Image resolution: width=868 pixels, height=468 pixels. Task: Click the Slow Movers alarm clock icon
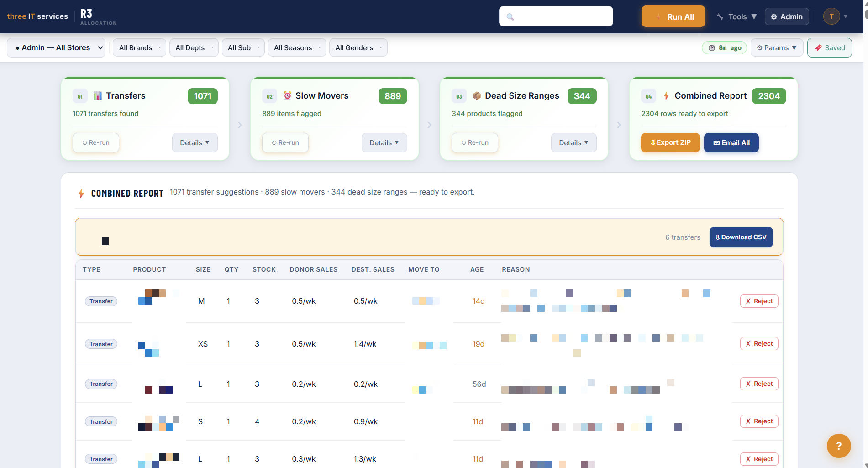tap(287, 95)
